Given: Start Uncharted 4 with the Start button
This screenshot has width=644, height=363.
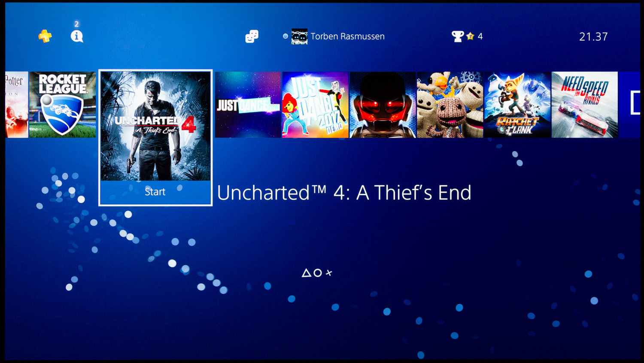Looking at the screenshot, I should pos(155,192).
